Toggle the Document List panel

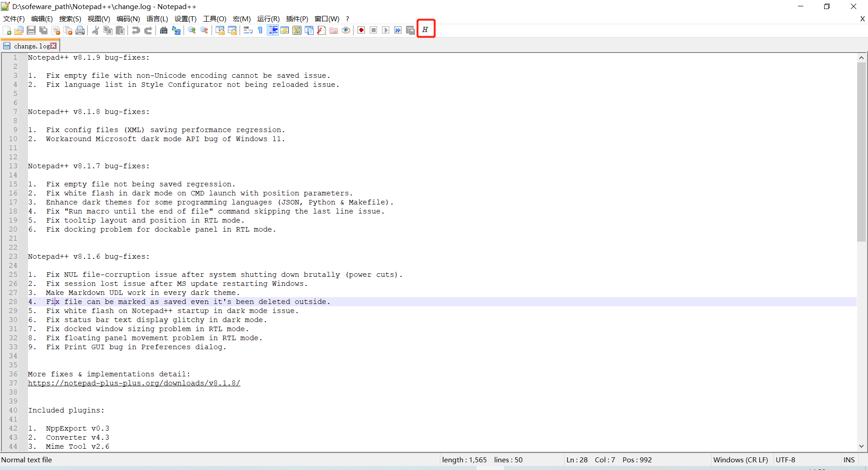pyautogui.click(x=309, y=30)
